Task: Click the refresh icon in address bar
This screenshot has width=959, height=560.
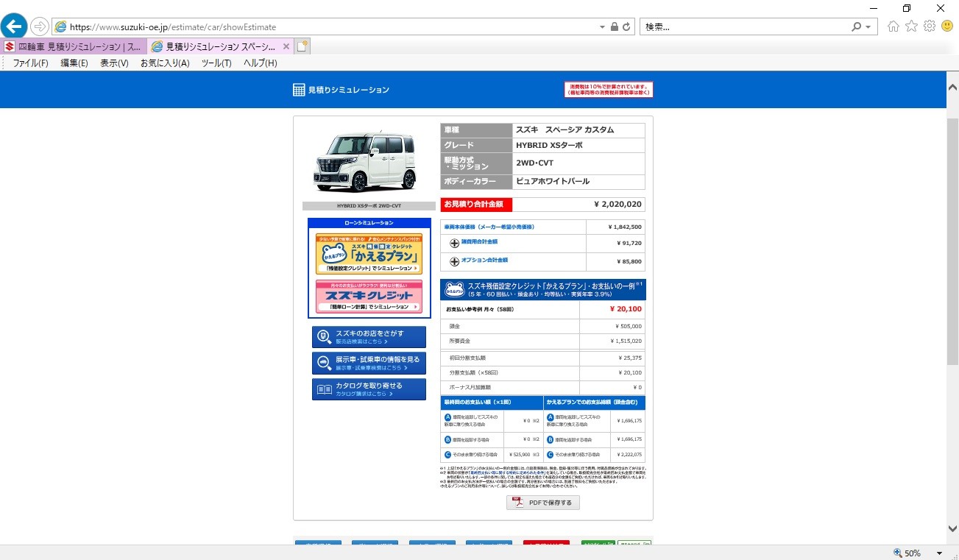Action: coord(626,26)
